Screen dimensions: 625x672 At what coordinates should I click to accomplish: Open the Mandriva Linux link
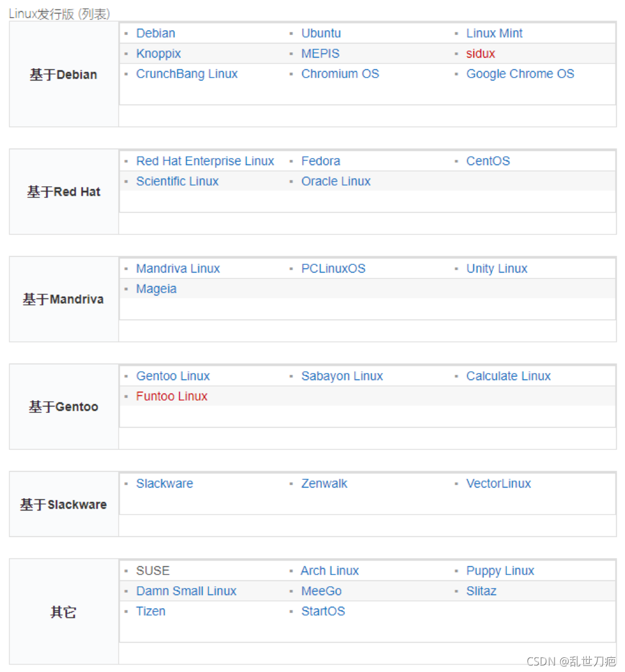[178, 268]
